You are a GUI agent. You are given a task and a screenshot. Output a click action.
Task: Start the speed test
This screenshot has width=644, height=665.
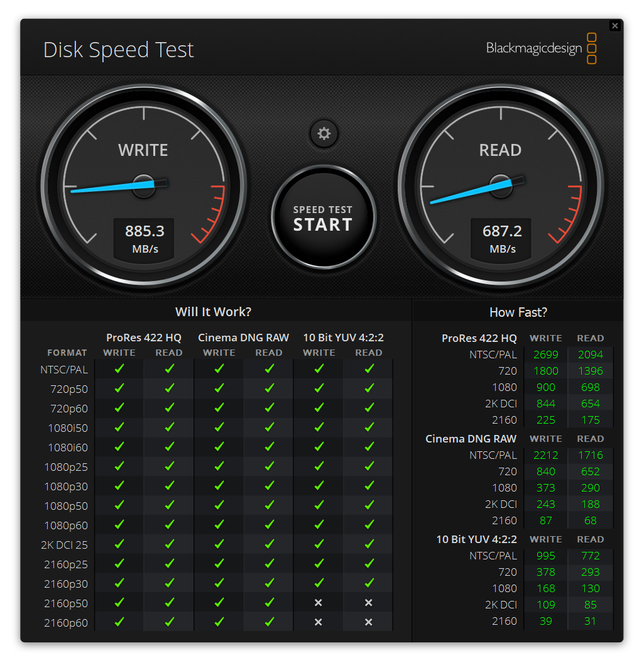324,216
